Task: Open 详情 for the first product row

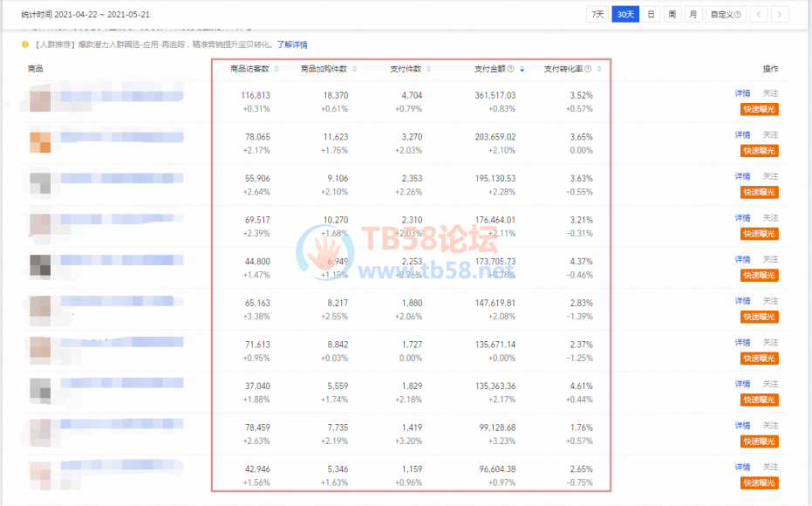Action: click(x=742, y=93)
